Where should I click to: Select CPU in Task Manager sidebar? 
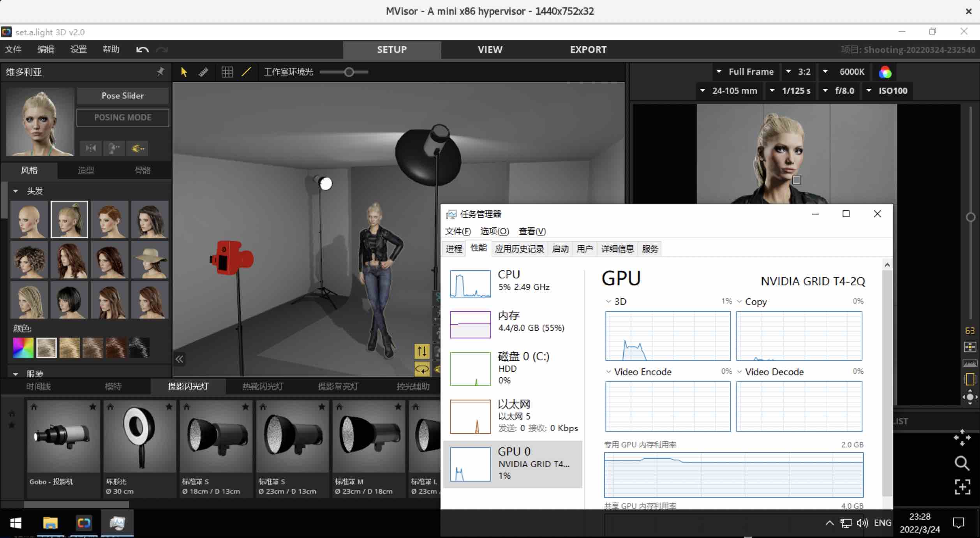click(x=513, y=283)
